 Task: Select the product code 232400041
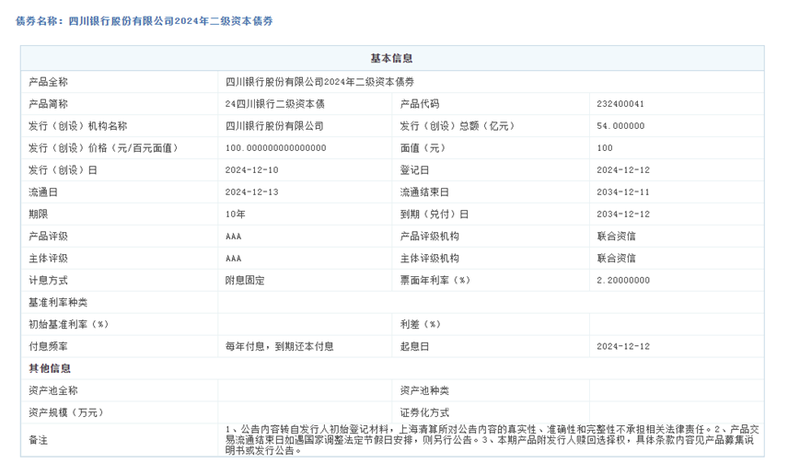(620, 104)
